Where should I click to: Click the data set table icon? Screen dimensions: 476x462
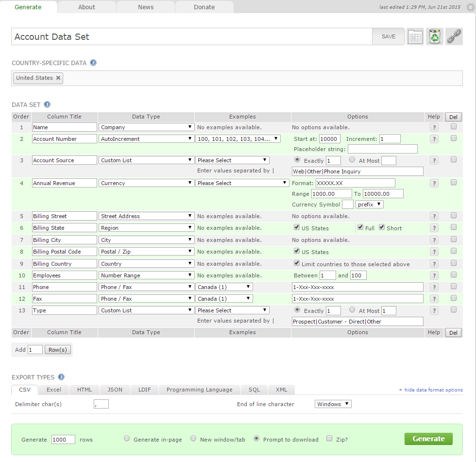415,36
